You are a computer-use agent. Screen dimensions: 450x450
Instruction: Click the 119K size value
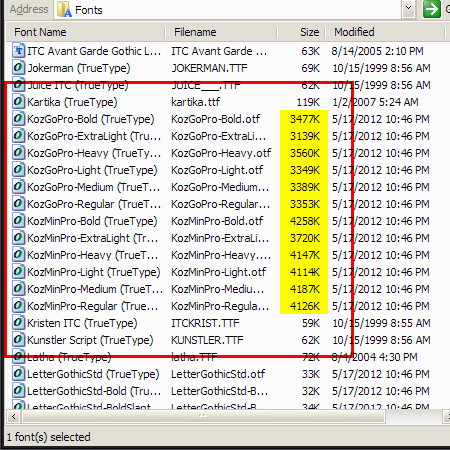pos(308,102)
